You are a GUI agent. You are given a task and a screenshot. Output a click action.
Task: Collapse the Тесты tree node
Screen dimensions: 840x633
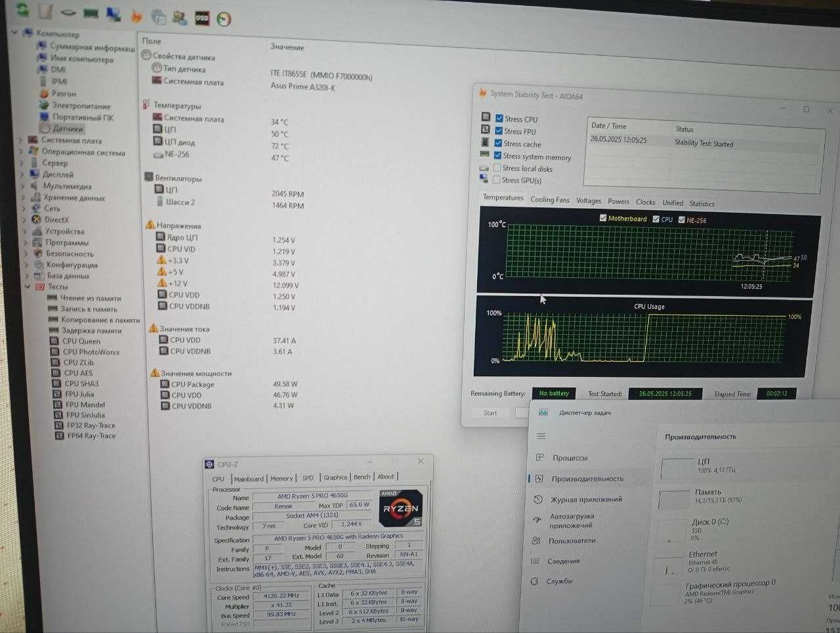pyautogui.click(x=28, y=286)
